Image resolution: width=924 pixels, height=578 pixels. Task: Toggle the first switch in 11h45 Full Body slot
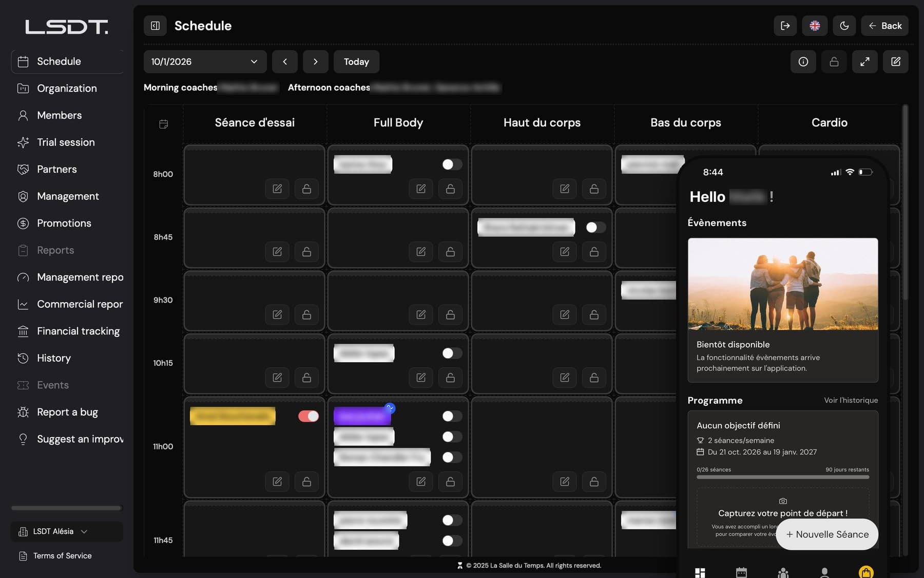(452, 520)
